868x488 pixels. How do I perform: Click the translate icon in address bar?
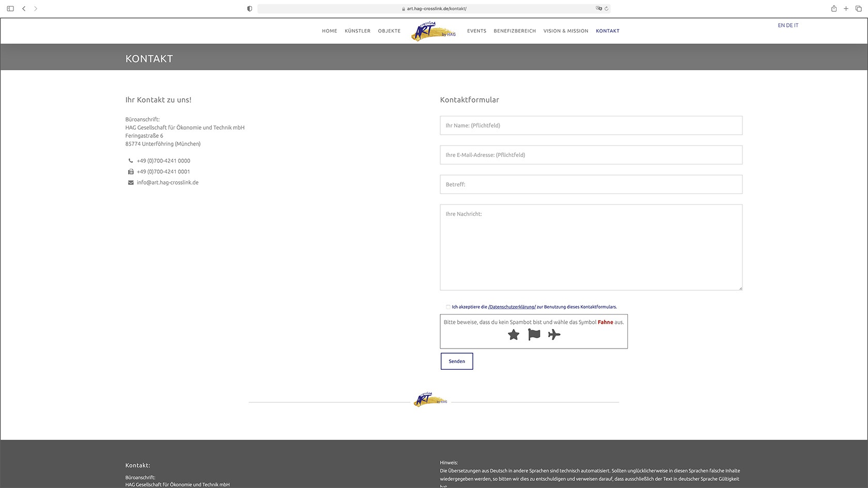[599, 9]
